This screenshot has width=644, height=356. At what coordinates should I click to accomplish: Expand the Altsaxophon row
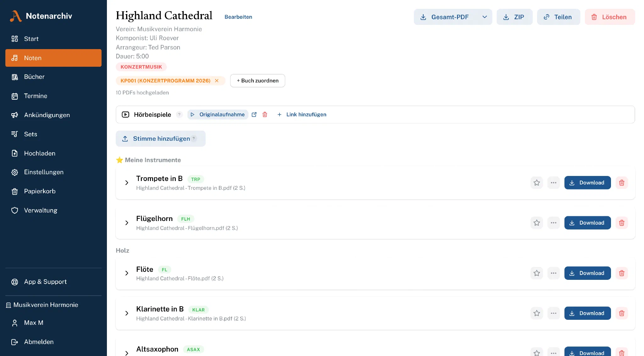point(127,353)
